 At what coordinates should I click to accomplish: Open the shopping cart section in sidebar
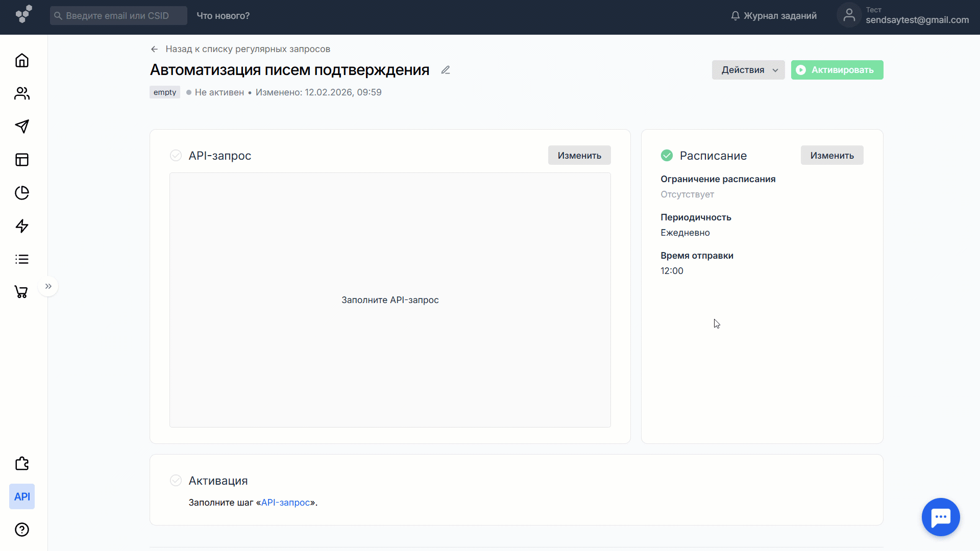tap(22, 292)
